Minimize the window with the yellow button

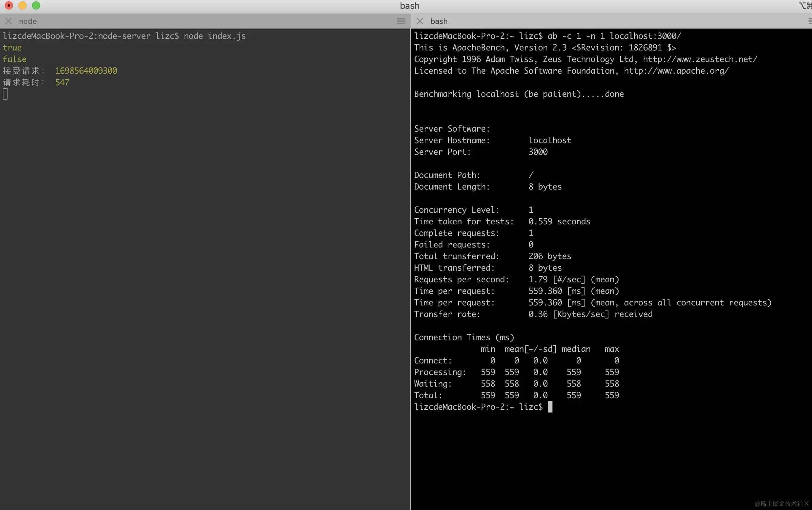click(x=22, y=5)
